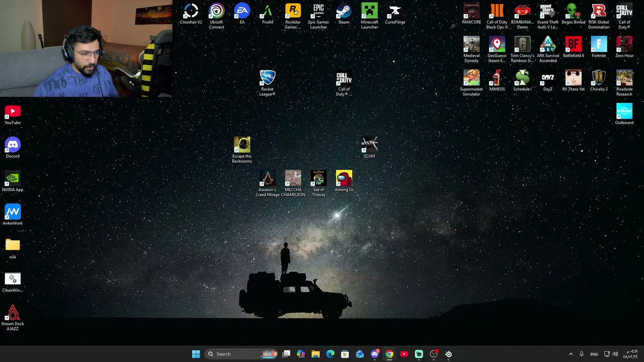Switch ENG input language indicator
The width and height of the screenshot is (644, 362).
point(594,354)
